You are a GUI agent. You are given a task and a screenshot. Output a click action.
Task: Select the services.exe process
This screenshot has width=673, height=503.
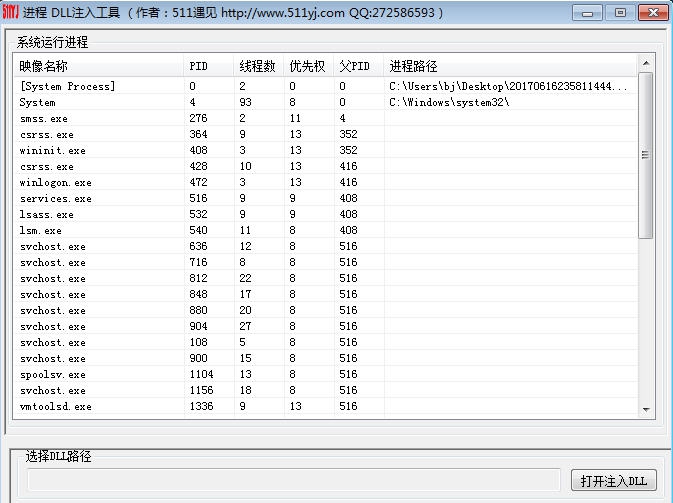[325, 198]
